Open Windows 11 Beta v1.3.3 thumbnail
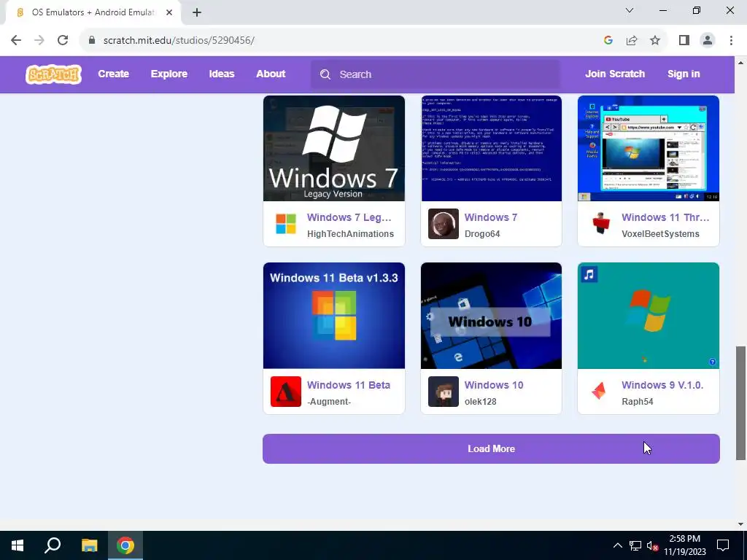The height and width of the screenshot is (560, 747). coord(334,315)
